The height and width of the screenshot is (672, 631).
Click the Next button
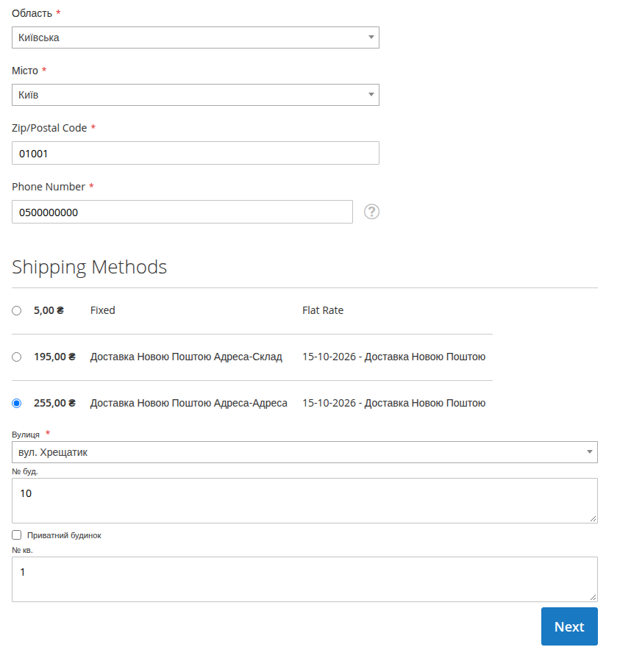click(x=569, y=626)
